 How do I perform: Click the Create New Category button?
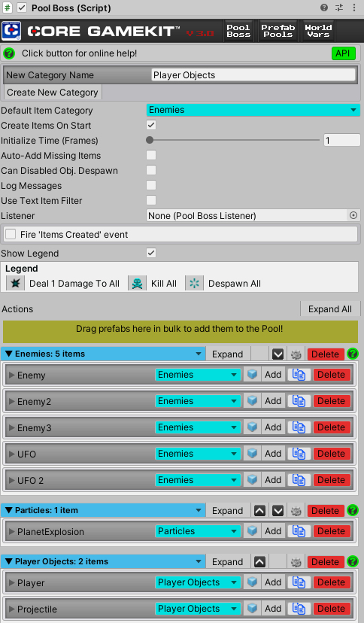(53, 93)
